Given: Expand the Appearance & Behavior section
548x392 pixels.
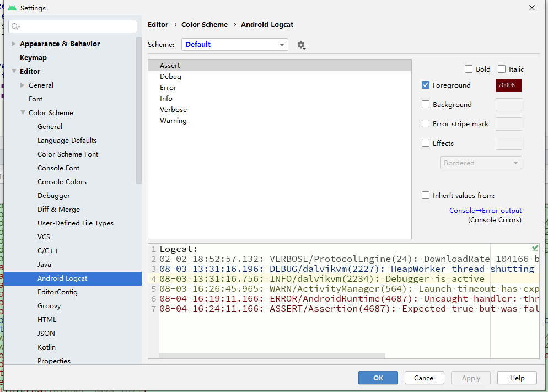Looking at the screenshot, I should point(12,44).
